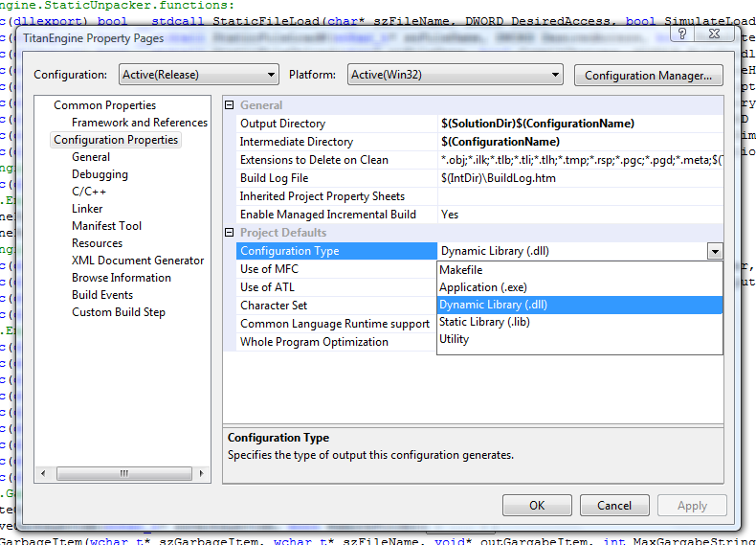Select the Character Set row
The height and width of the screenshot is (545, 756).
pos(337,306)
